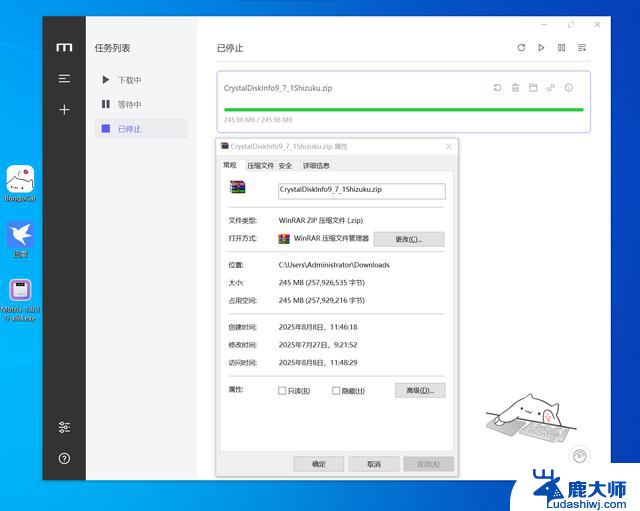Screen dimensions: 640x511
Task: Refresh the task list in Motrix toolbar
Action: 521,48
